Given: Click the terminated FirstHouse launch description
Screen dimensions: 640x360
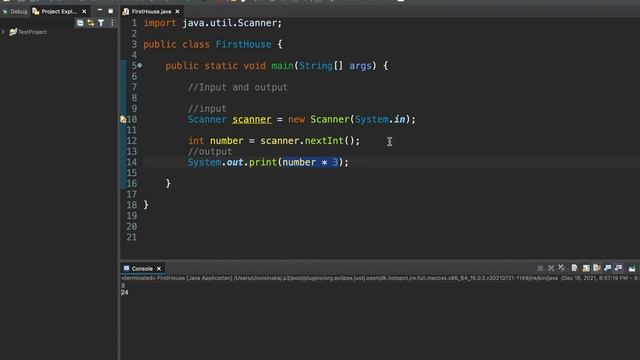Looking at the screenshot, I should [380, 278].
